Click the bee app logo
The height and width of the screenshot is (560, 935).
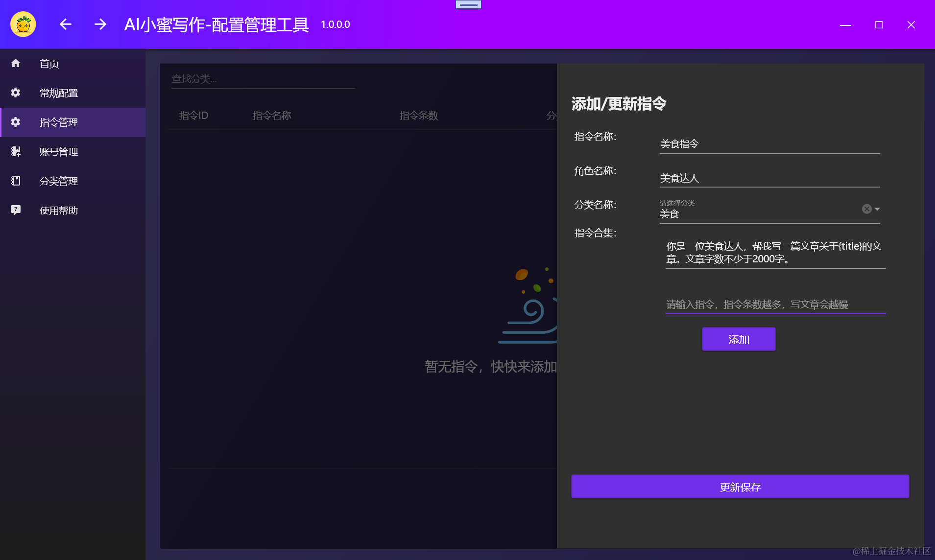(x=23, y=24)
